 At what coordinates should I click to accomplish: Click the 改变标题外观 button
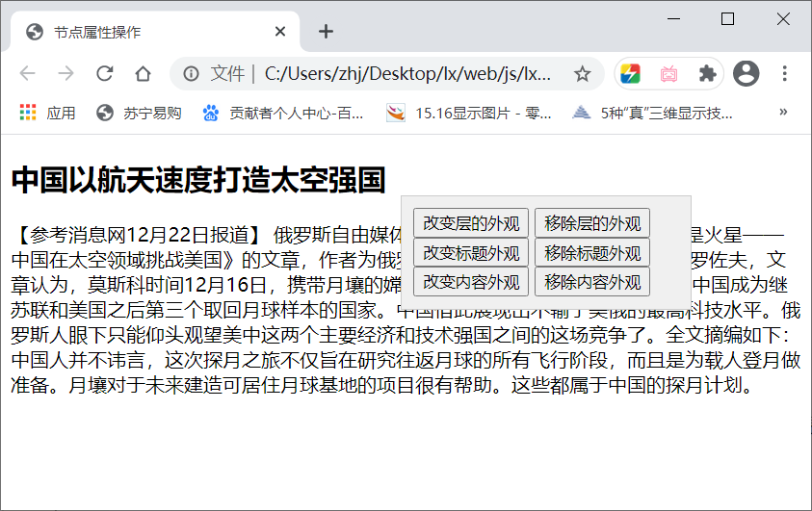pyautogui.click(x=471, y=253)
